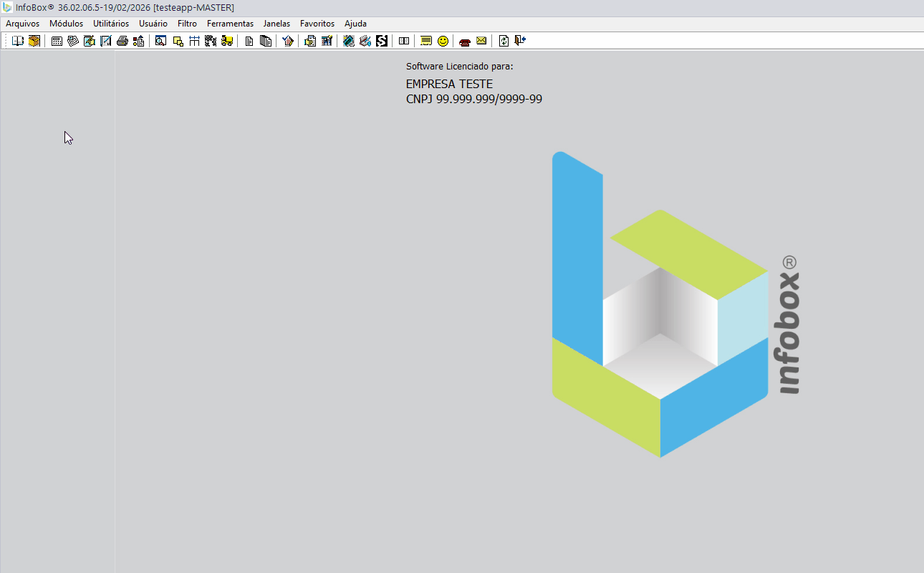The height and width of the screenshot is (573, 924).
Task: Click the notepad with pencil icon
Action: click(x=90, y=41)
